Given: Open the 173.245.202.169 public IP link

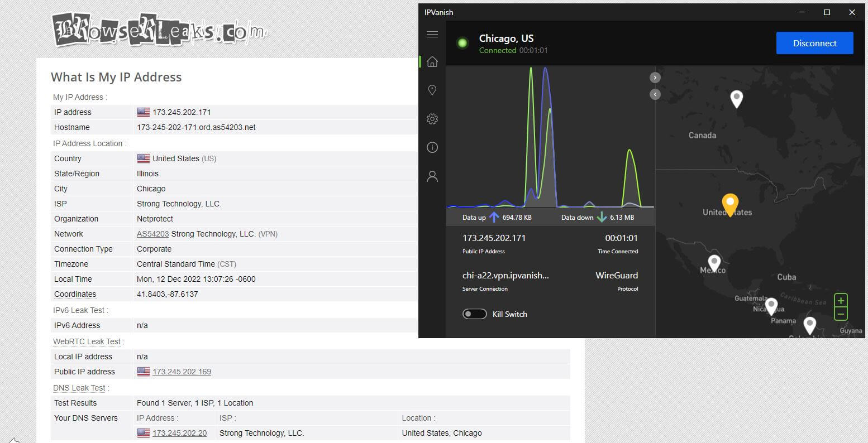Looking at the screenshot, I should [182, 372].
